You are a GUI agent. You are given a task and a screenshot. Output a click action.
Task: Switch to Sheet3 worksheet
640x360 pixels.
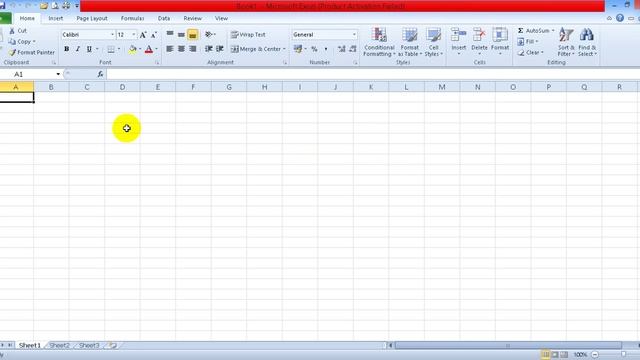pos(89,345)
